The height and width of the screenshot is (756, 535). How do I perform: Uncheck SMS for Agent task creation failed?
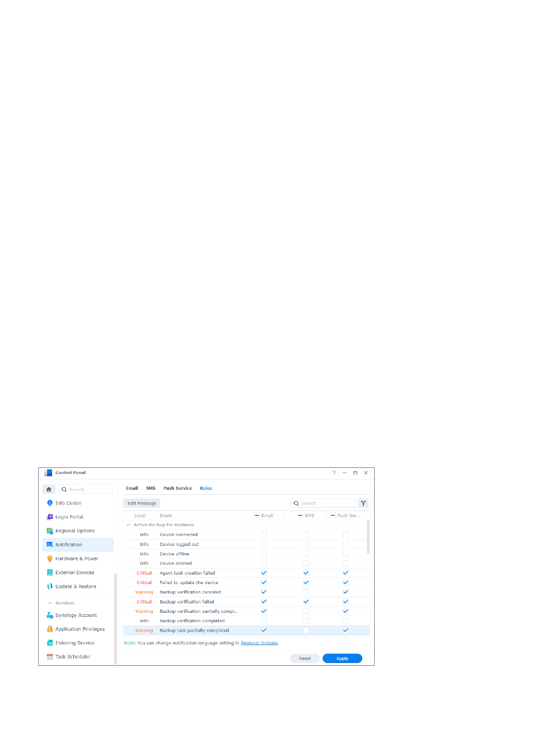[x=306, y=573]
